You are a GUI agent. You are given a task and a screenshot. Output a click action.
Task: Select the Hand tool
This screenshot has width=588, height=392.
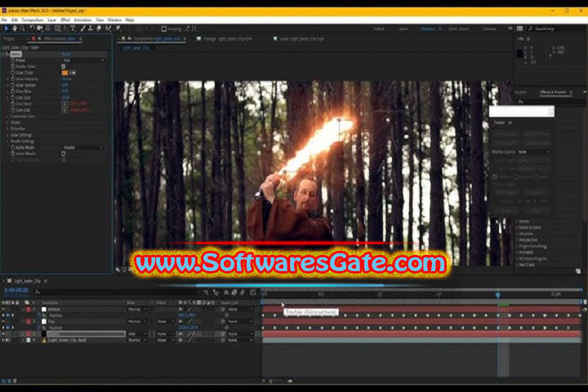tap(14, 29)
